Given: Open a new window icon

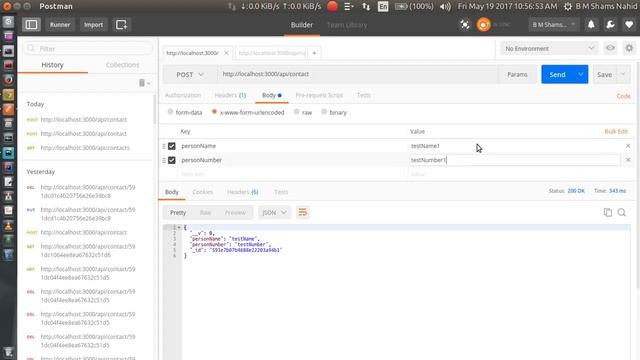Looking at the screenshot, I should pyautogui.click(x=121, y=25).
